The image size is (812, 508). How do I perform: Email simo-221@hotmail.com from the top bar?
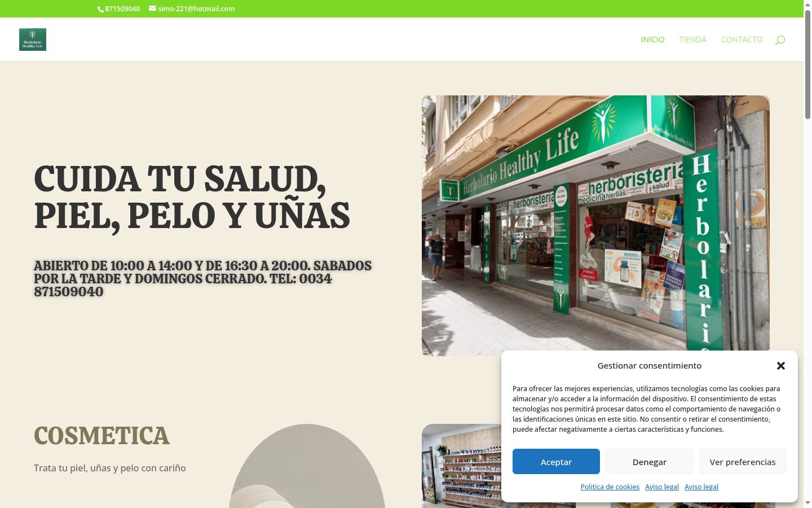[192, 8]
